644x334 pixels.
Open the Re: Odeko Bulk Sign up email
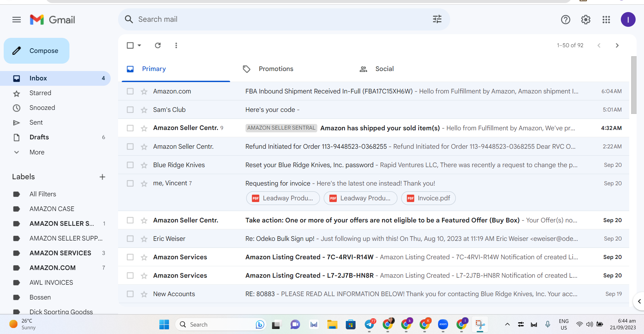[373, 239]
